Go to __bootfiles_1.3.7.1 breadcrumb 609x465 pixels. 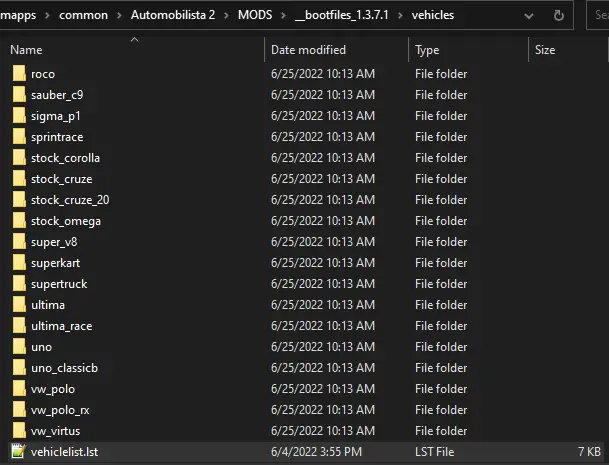[x=342, y=15]
